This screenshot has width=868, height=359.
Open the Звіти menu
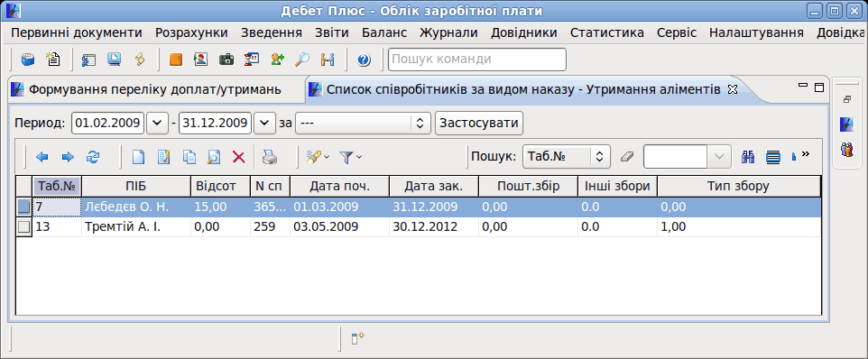click(332, 32)
